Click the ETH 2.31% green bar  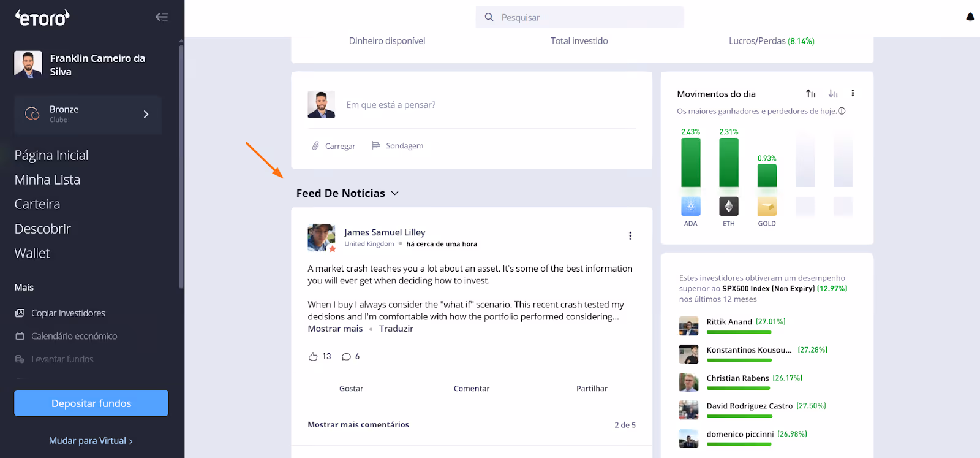tap(729, 162)
